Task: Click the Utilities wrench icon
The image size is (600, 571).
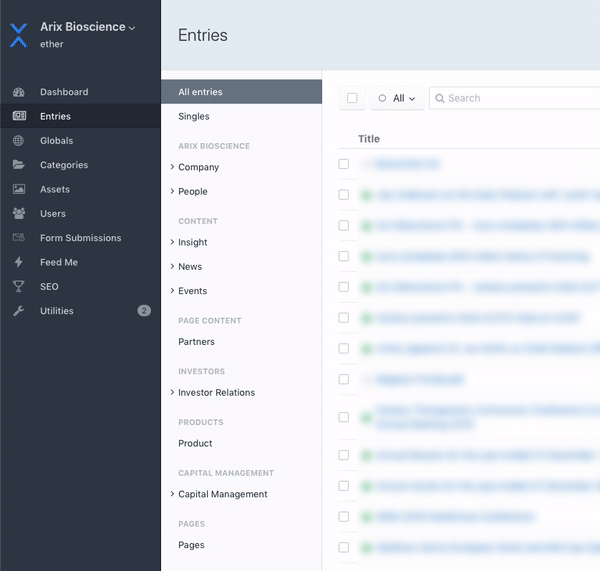Action: click(x=18, y=311)
